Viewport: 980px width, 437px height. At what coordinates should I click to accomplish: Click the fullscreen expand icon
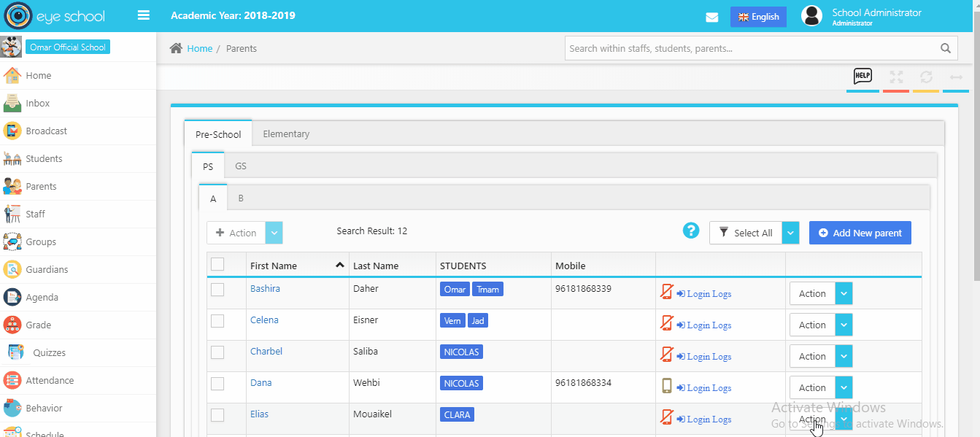(x=896, y=77)
